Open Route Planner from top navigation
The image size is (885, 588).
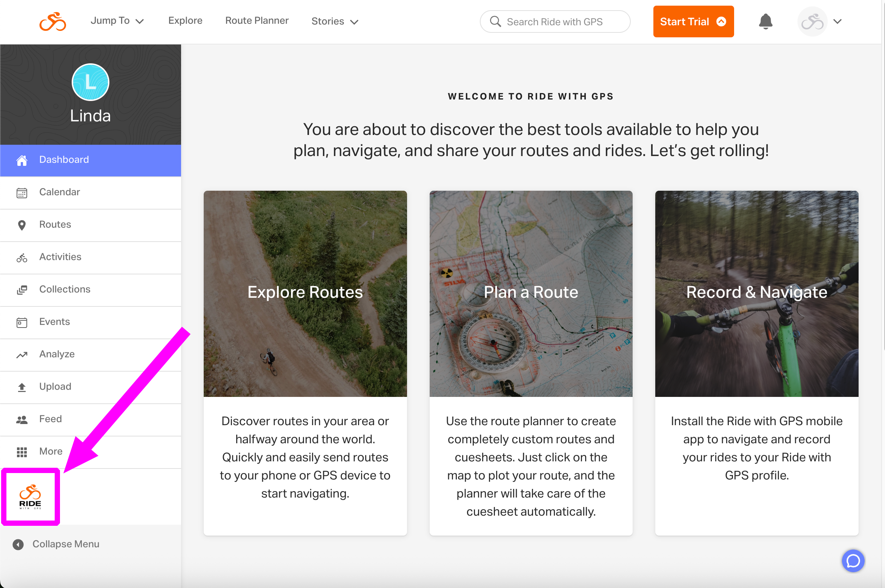coord(257,21)
